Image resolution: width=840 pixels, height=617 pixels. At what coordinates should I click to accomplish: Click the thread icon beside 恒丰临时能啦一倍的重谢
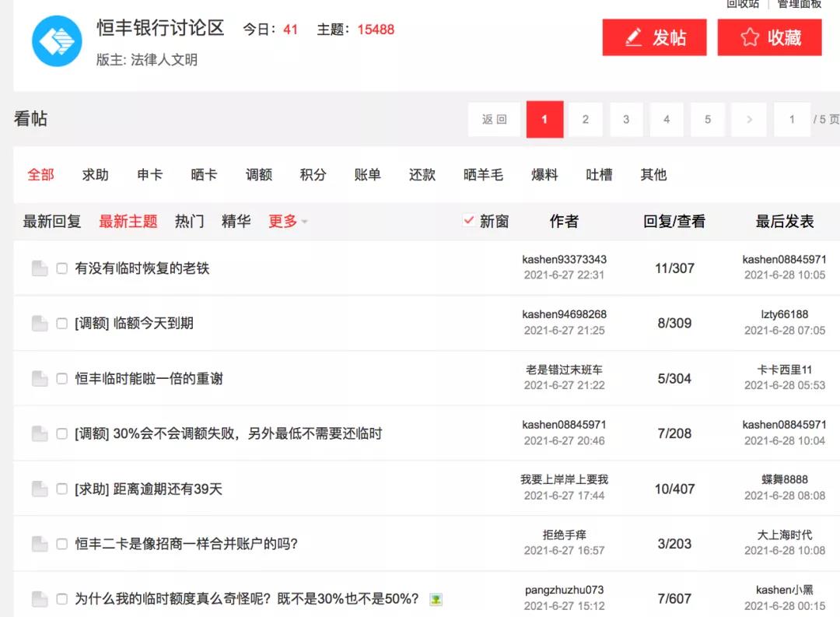[40, 378]
